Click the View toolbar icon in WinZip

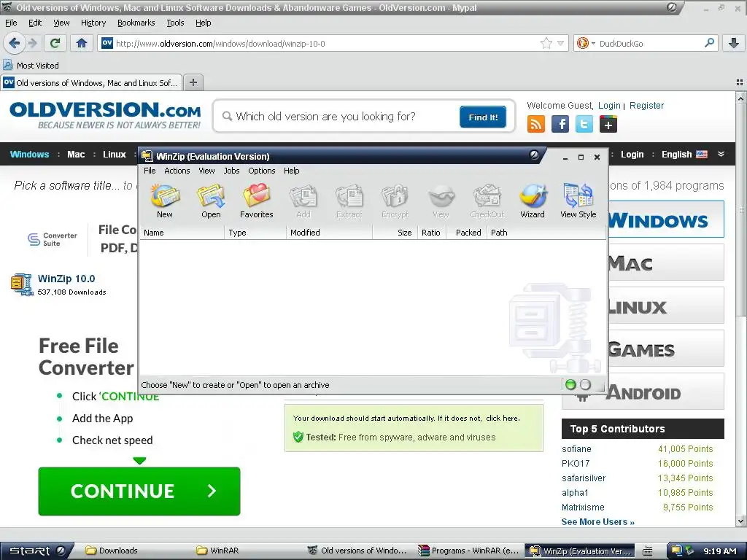441,201
